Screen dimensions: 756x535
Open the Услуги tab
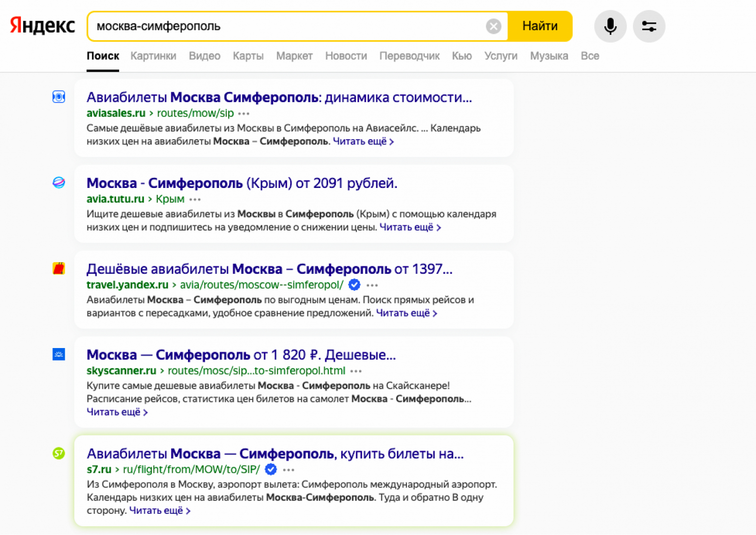coord(501,56)
